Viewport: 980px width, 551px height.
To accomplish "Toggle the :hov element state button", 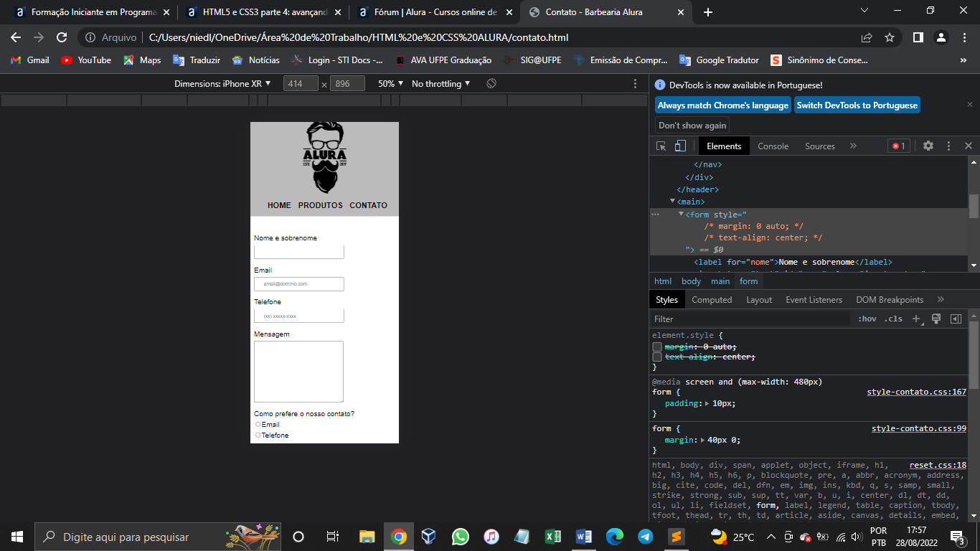I will click(867, 319).
